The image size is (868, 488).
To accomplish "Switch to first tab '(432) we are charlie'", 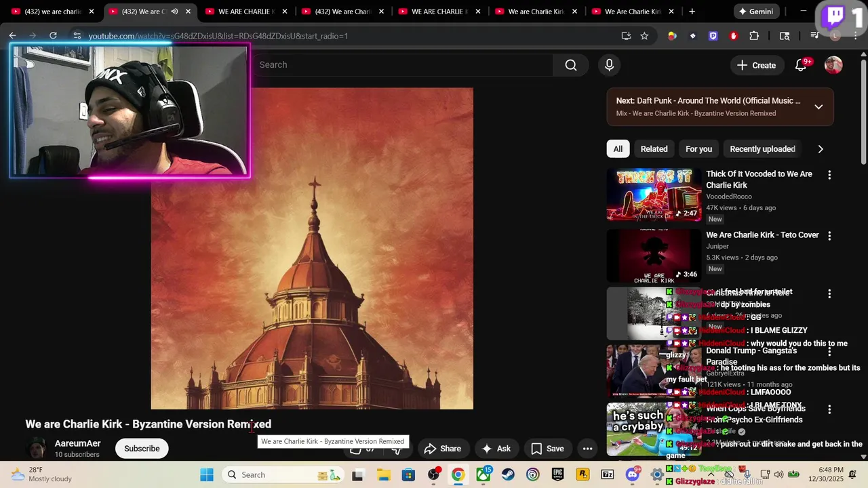I will [53, 12].
